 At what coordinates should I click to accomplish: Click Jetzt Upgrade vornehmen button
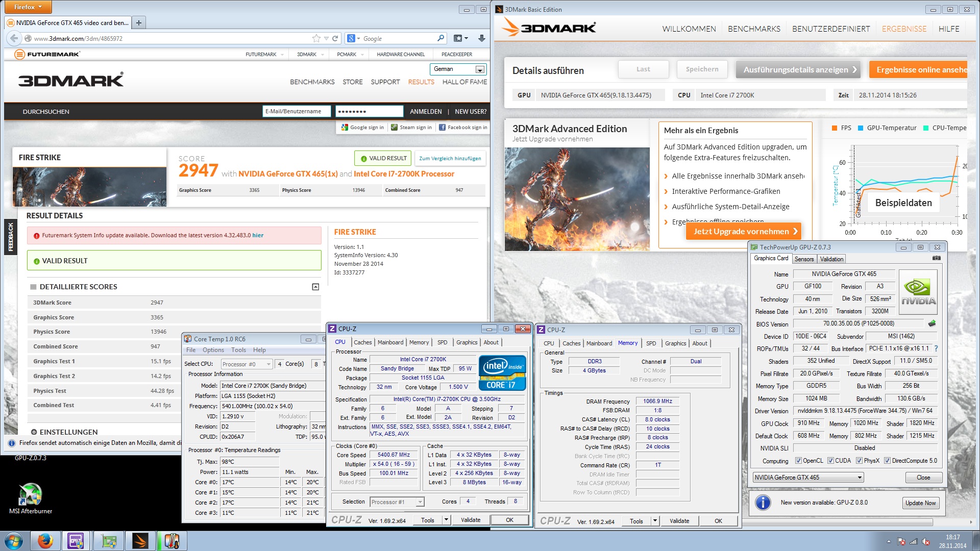click(743, 231)
